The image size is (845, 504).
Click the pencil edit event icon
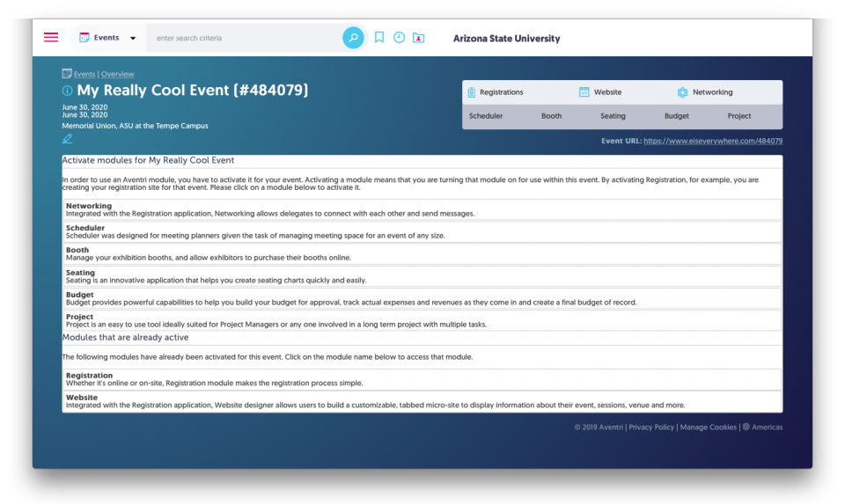[x=67, y=139]
